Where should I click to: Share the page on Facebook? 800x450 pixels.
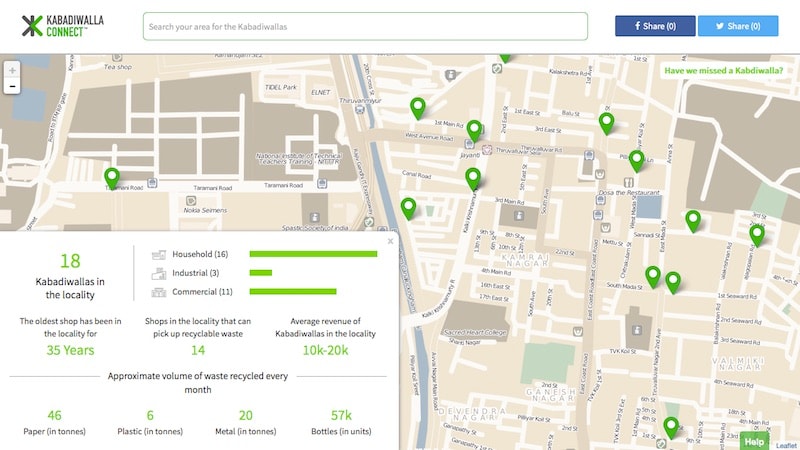[x=655, y=26]
